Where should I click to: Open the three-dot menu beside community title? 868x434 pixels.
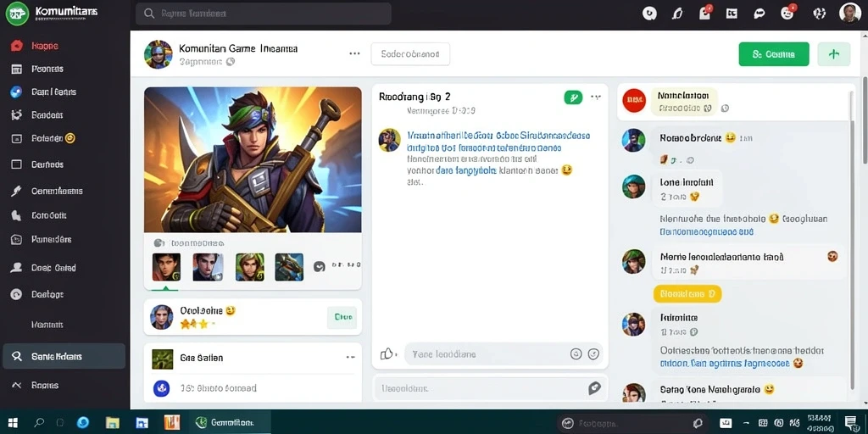point(354,53)
